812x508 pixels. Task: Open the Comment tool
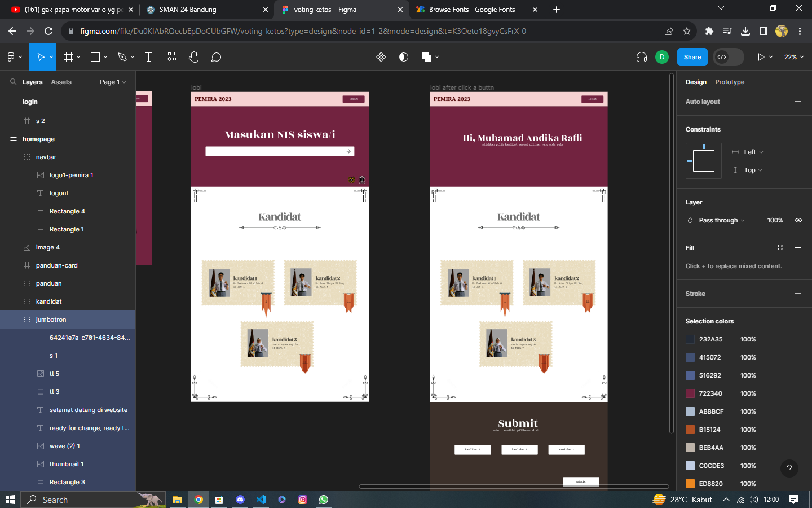(216, 57)
